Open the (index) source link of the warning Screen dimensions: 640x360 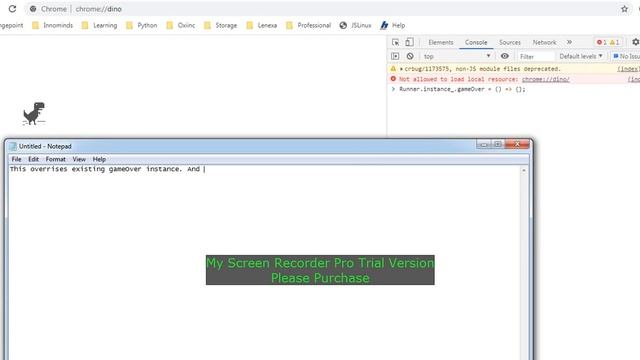[x=628, y=69]
